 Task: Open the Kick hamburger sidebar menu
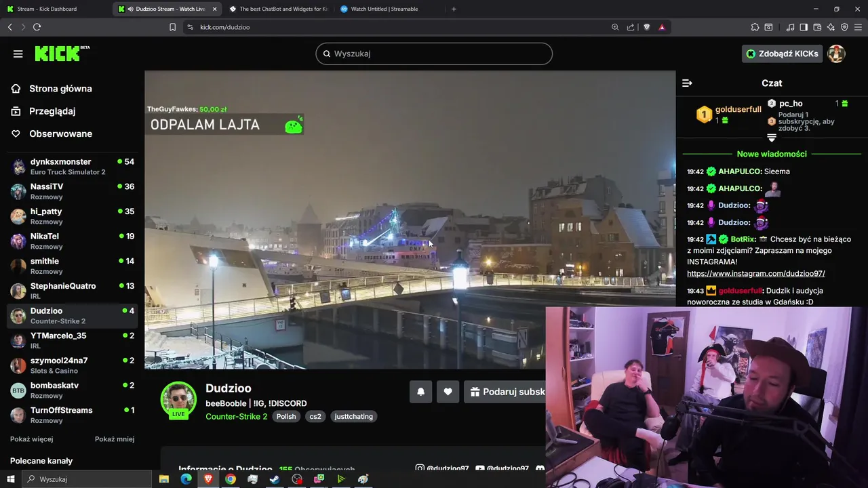[18, 54]
